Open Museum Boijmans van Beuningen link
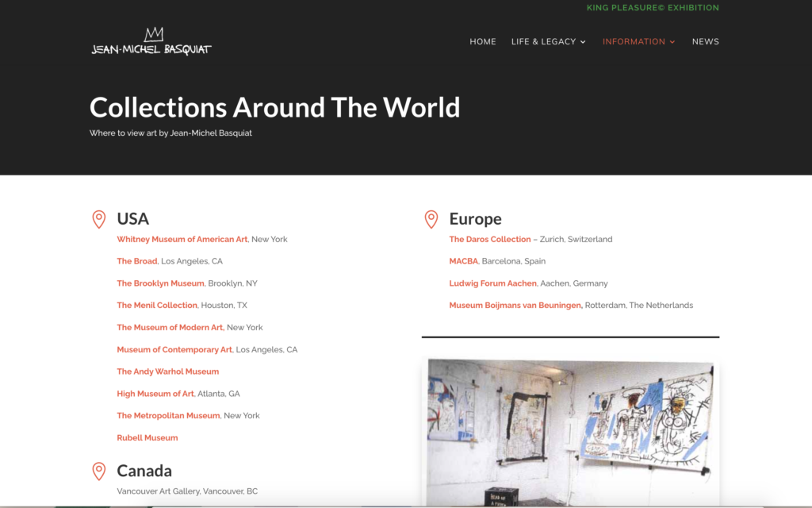Viewport: 812px width, 508px height. (x=515, y=306)
